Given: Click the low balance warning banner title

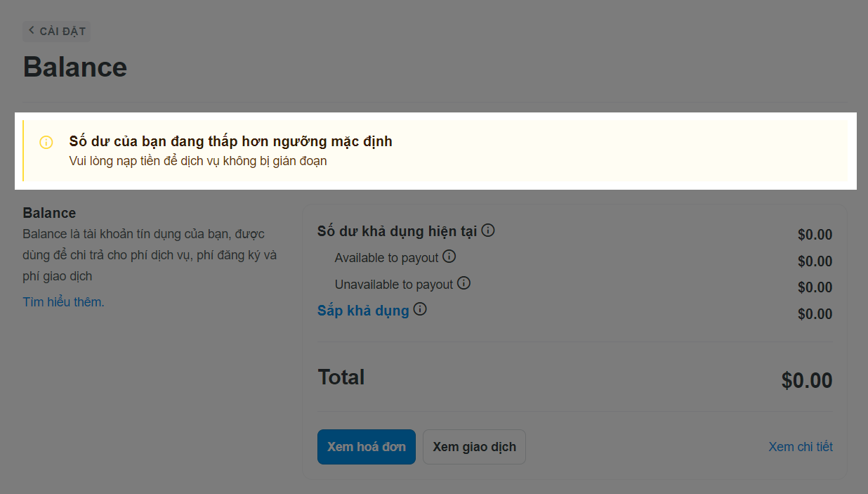Looking at the screenshot, I should point(230,141).
